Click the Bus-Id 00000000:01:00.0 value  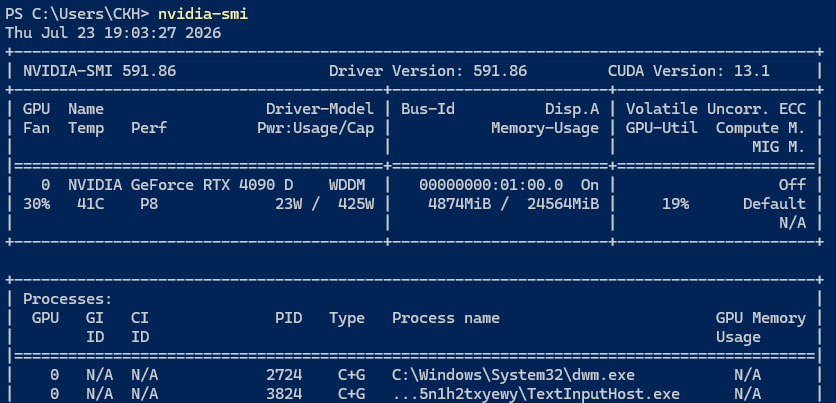491,185
